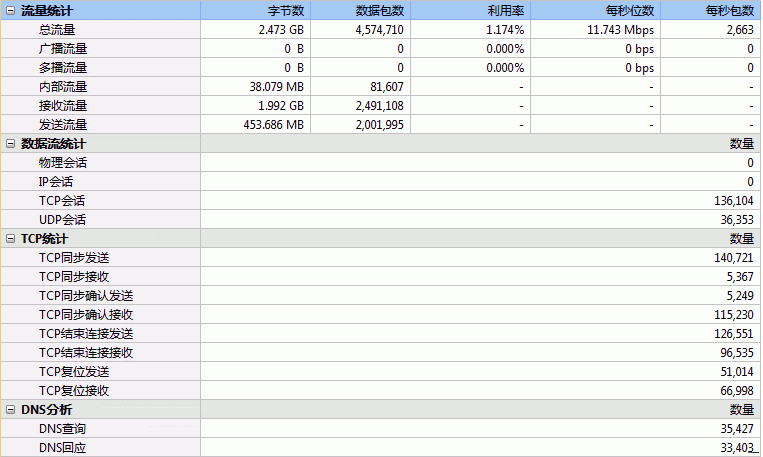The image size is (763, 457).
Task: Collapse the 流量统计 section
Action: point(10,10)
